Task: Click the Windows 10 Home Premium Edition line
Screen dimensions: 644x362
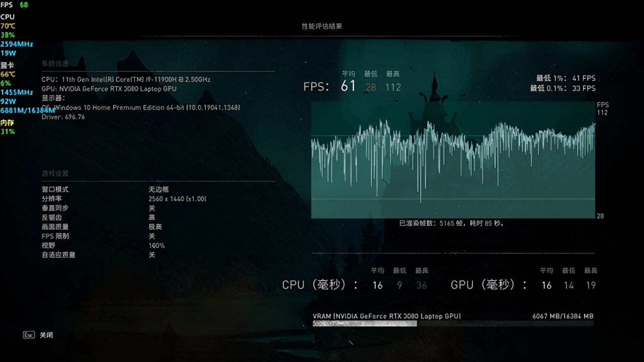Action: [141, 108]
